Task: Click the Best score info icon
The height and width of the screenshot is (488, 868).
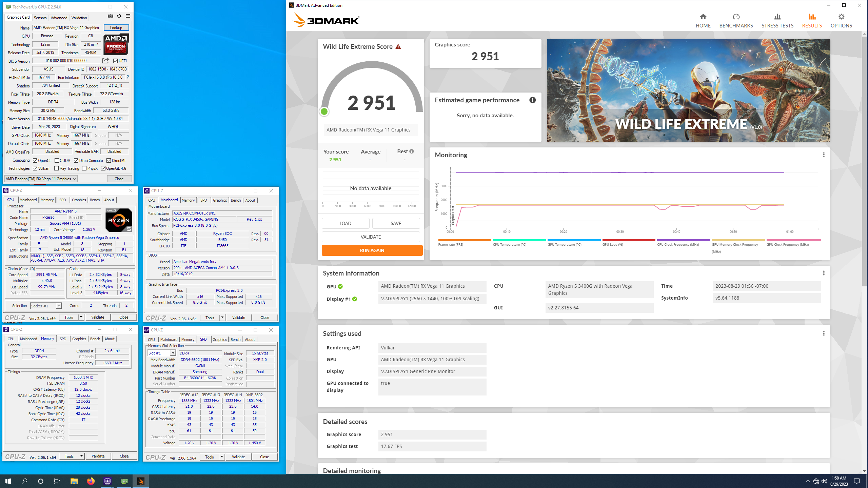Action: pyautogui.click(x=411, y=151)
